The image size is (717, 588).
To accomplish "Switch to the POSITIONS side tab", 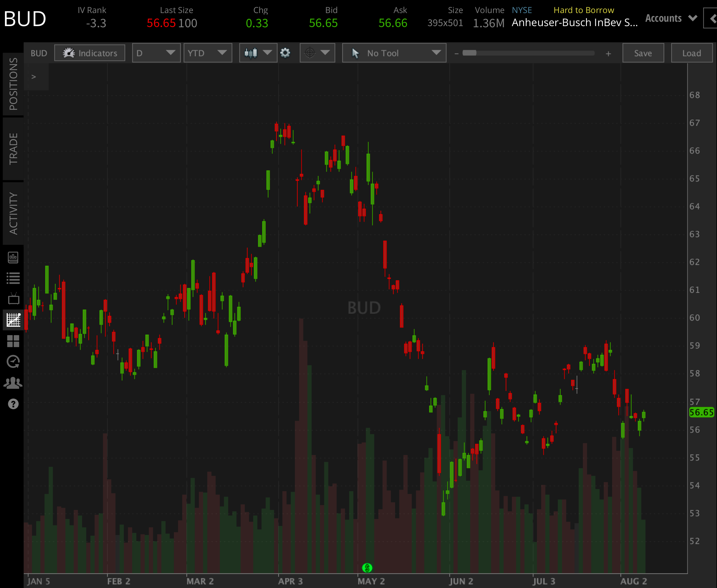I will 13,84.
